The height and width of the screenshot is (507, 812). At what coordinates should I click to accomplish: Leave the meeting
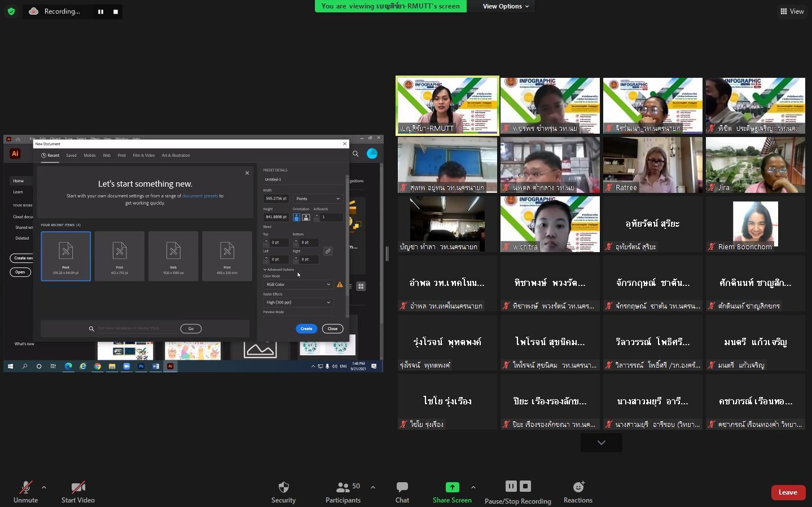click(x=788, y=492)
